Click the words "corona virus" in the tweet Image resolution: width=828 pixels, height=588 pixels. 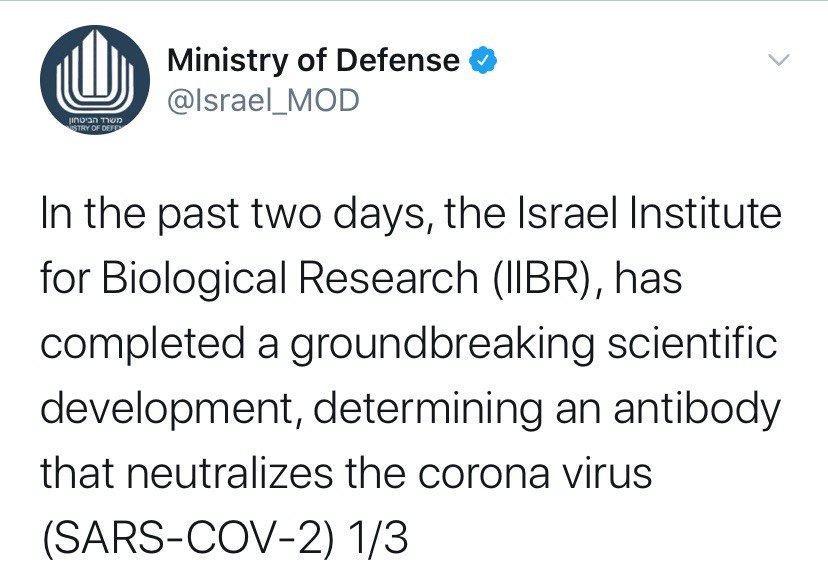tap(535, 473)
